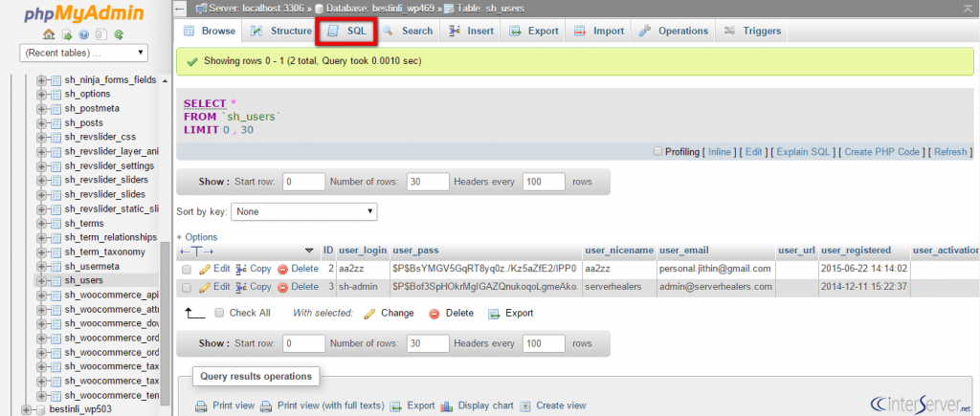The height and width of the screenshot is (416, 980).
Task: Open the blue question-mark documentation icon
Action: click(84, 34)
